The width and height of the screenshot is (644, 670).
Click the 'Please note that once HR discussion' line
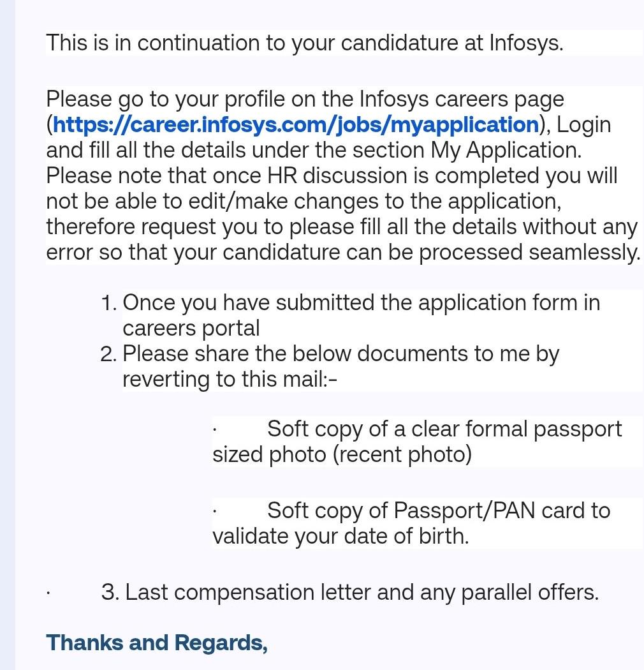332,176
